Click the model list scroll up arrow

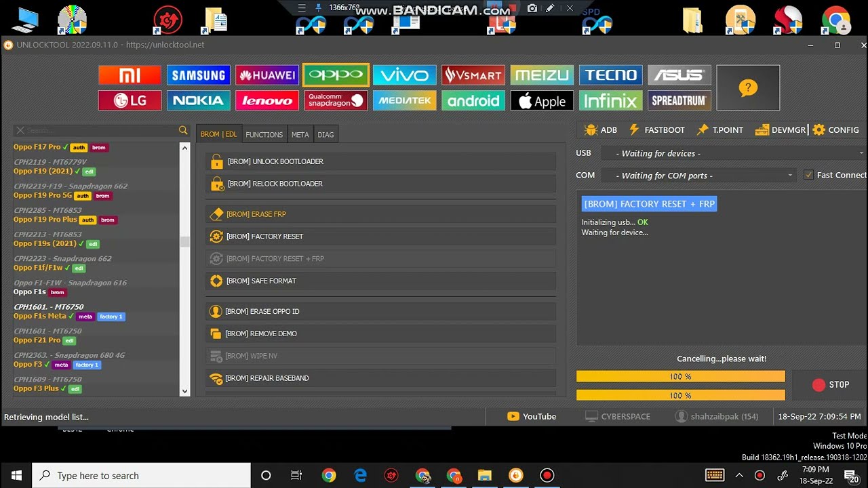click(184, 148)
